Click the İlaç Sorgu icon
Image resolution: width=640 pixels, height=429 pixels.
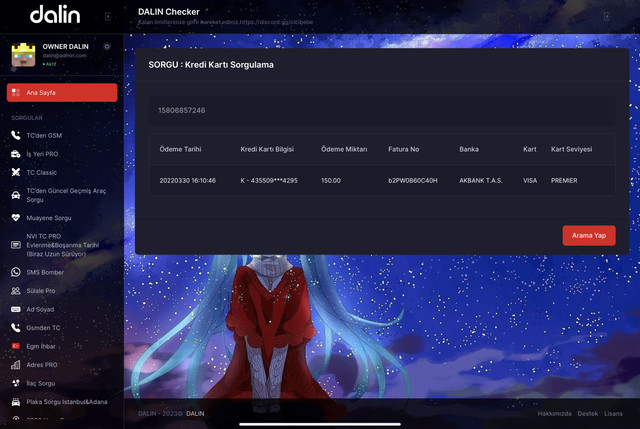tap(15, 383)
